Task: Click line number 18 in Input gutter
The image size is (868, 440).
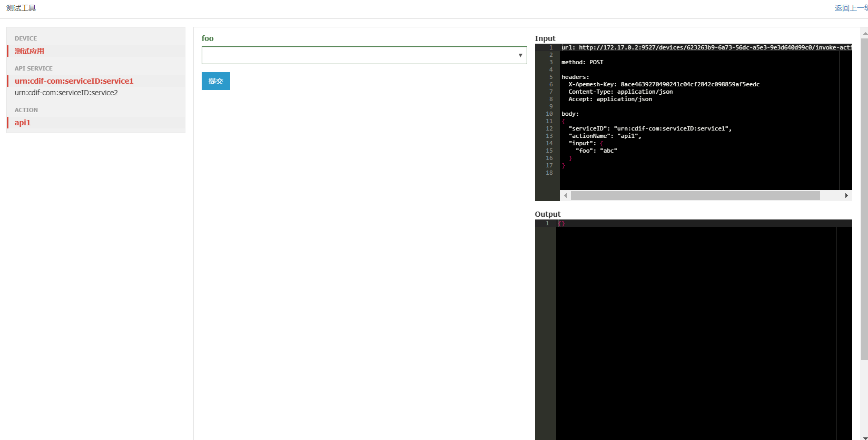Action: point(549,173)
